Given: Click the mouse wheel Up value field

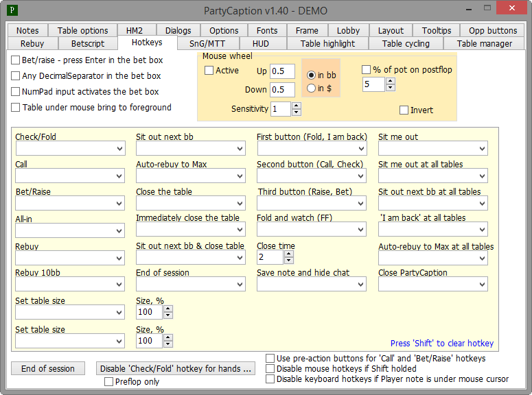Looking at the screenshot, I should click(x=282, y=71).
